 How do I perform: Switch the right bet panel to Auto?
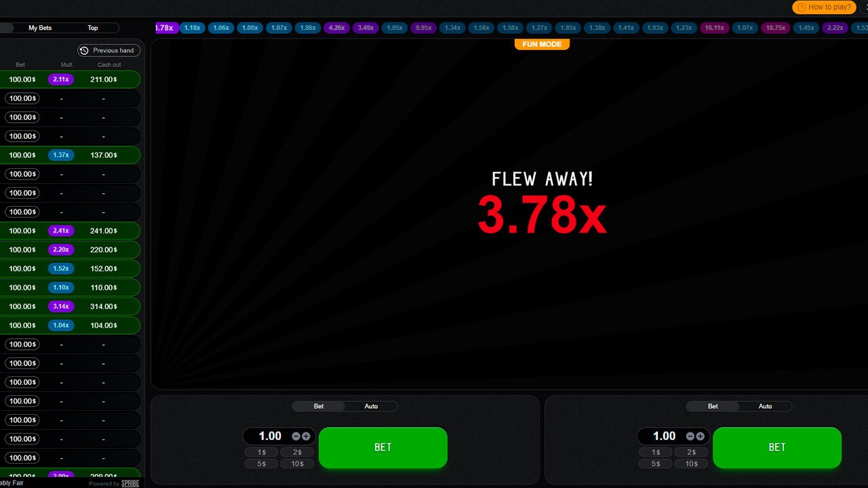tap(765, 406)
